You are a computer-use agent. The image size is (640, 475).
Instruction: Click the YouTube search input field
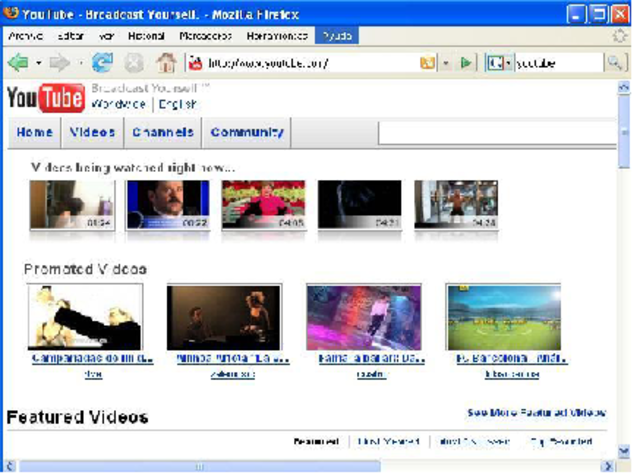[x=497, y=133]
